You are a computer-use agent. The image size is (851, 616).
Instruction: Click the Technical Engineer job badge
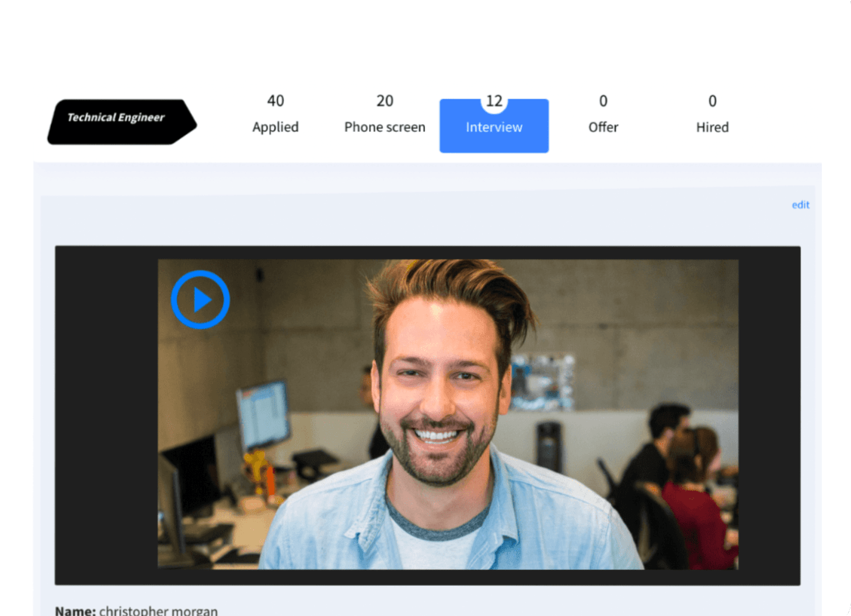[121, 121]
